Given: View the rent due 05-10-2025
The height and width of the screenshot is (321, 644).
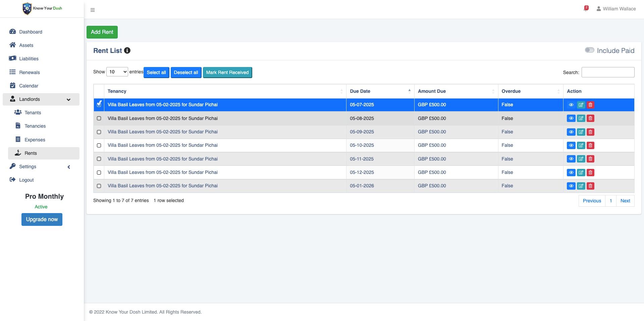Looking at the screenshot, I should (x=571, y=145).
